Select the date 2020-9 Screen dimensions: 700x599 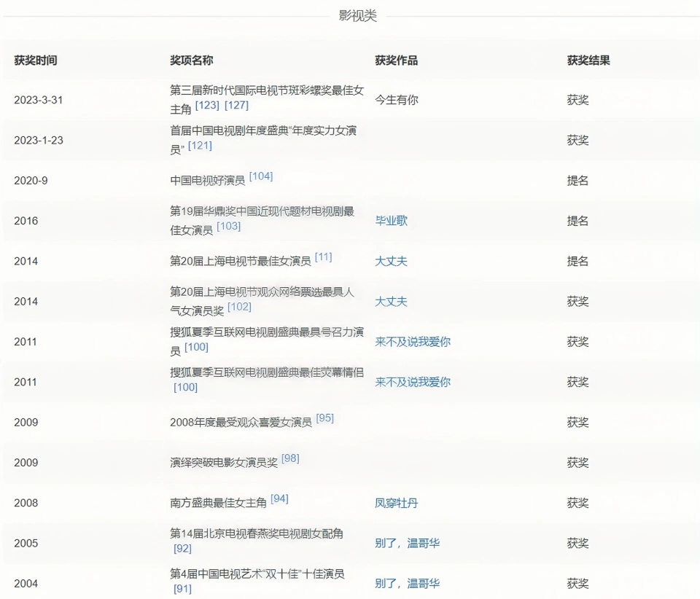[31, 181]
